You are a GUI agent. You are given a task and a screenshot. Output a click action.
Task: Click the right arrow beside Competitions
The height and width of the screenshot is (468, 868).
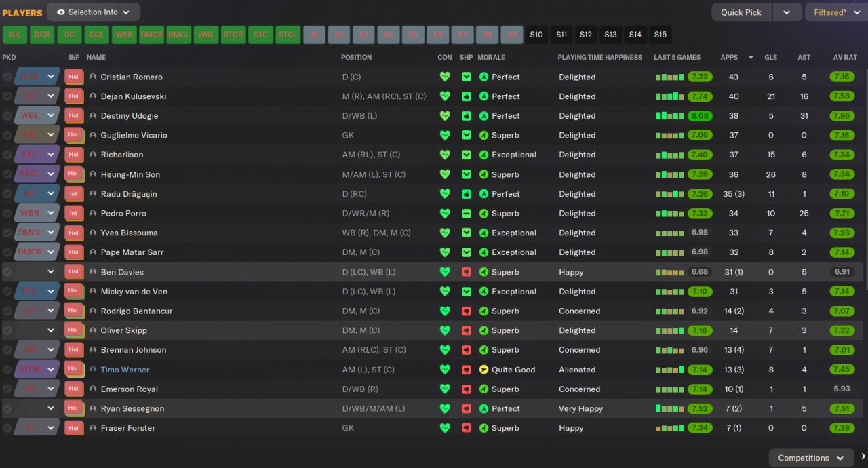coord(863,457)
